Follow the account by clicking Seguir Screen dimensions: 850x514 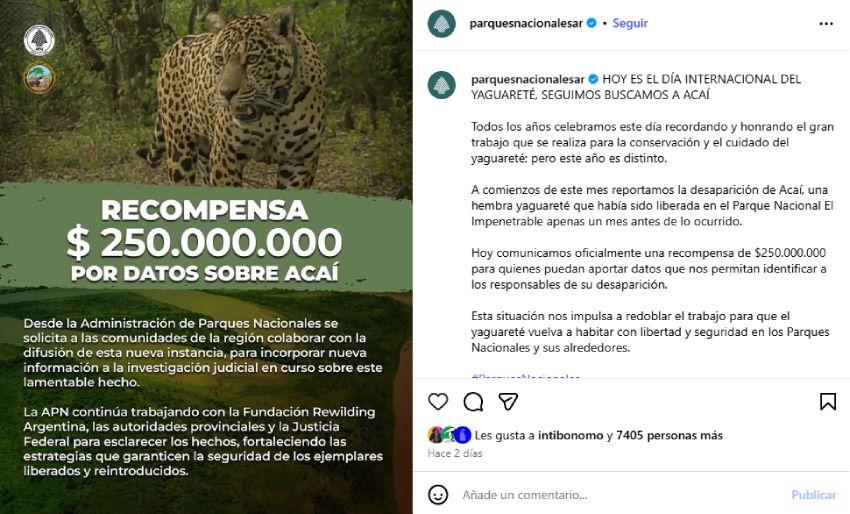coord(630,23)
